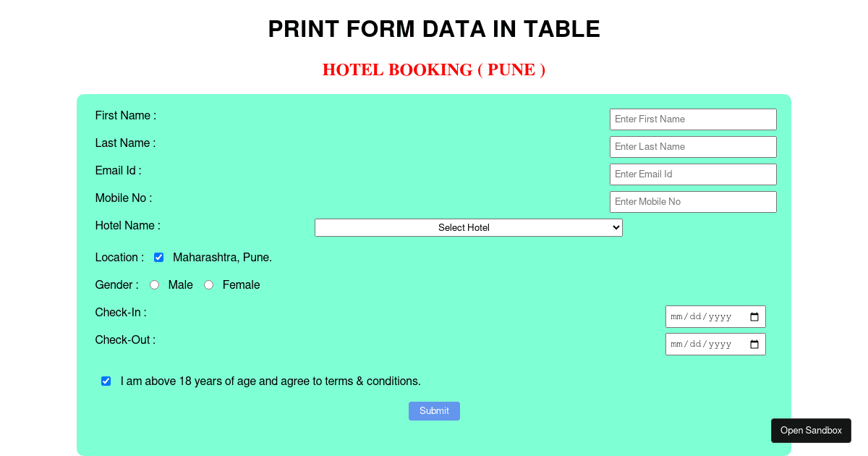Toggle the Maharashtra, Pune location checkbox
The image size is (868, 456).
pyautogui.click(x=159, y=257)
